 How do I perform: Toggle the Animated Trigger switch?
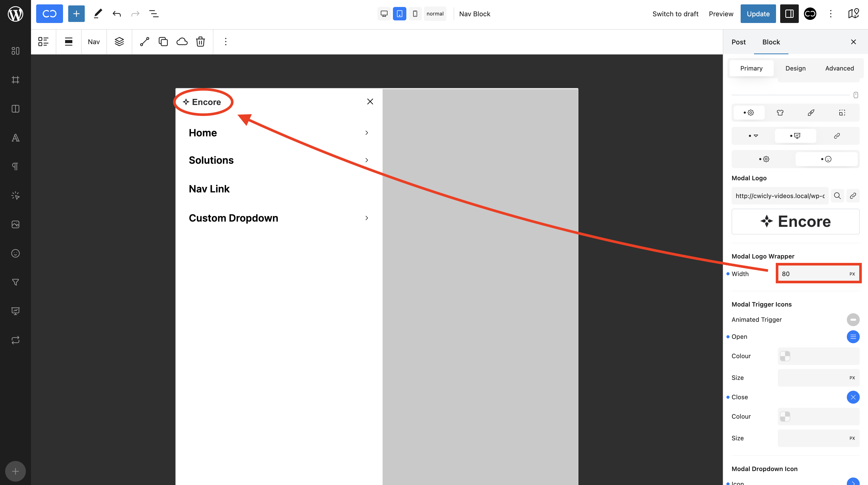853,320
